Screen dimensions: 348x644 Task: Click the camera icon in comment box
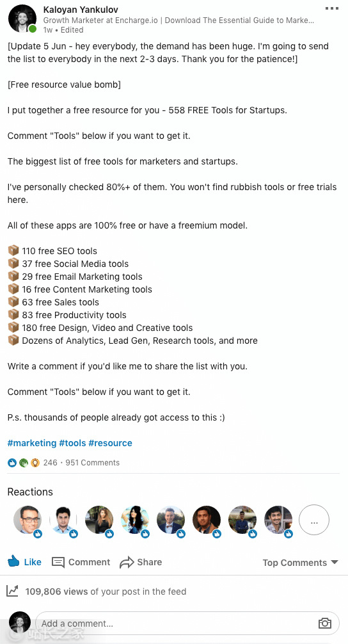click(324, 623)
